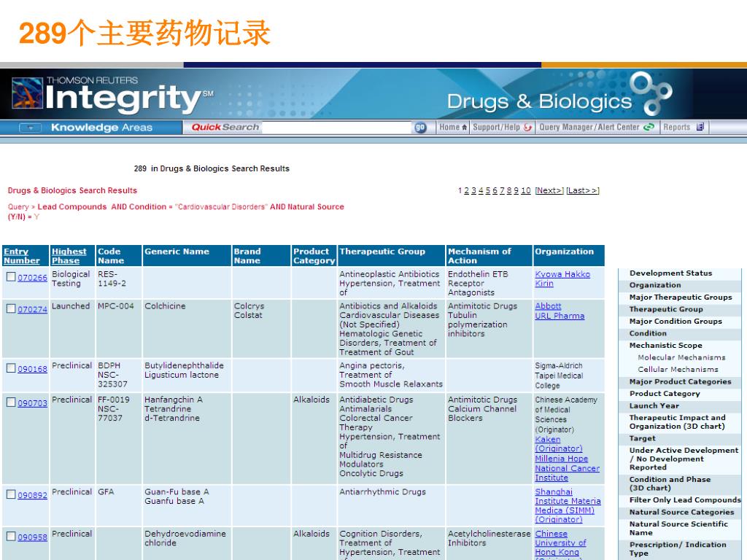Image resolution: width=747 pixels, height=560 pixels.
Task: Select Natural Source Scientific Name
Action: coord(678,528)
